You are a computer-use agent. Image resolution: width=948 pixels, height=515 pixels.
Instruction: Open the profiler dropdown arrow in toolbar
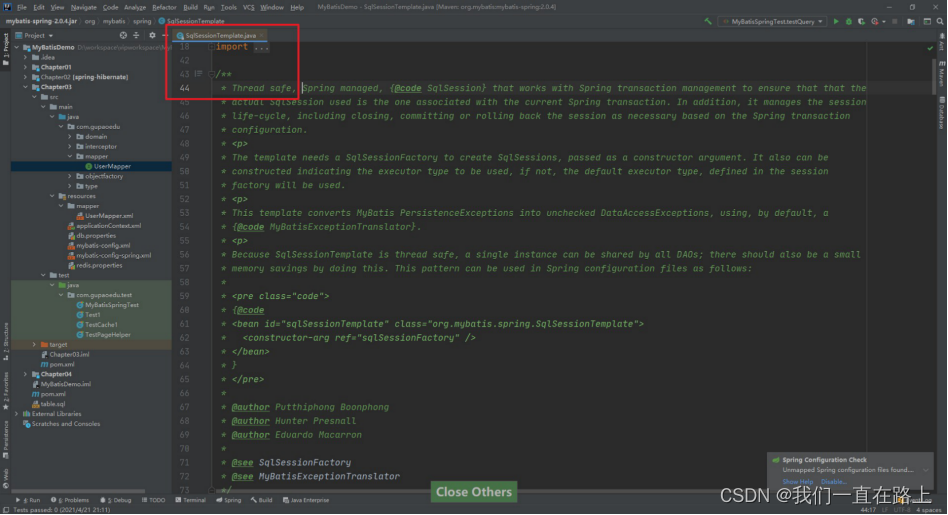click(x=883, y=22)
